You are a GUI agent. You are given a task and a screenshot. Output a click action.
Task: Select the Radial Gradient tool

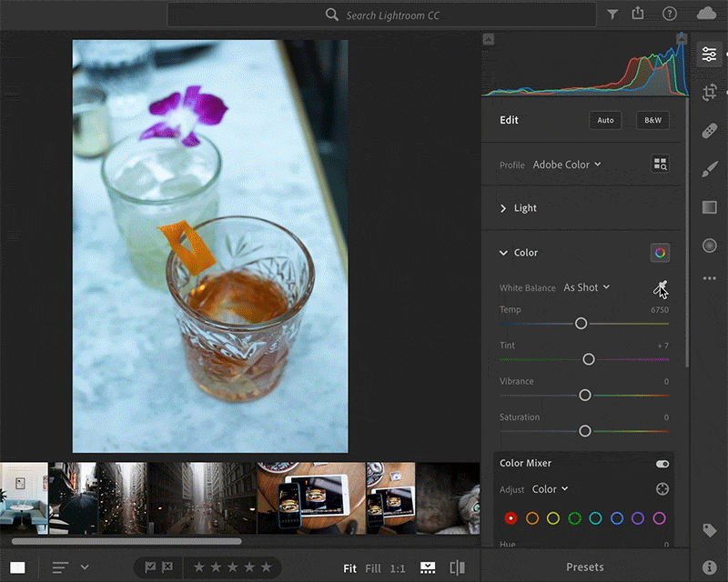coord(710,246)
